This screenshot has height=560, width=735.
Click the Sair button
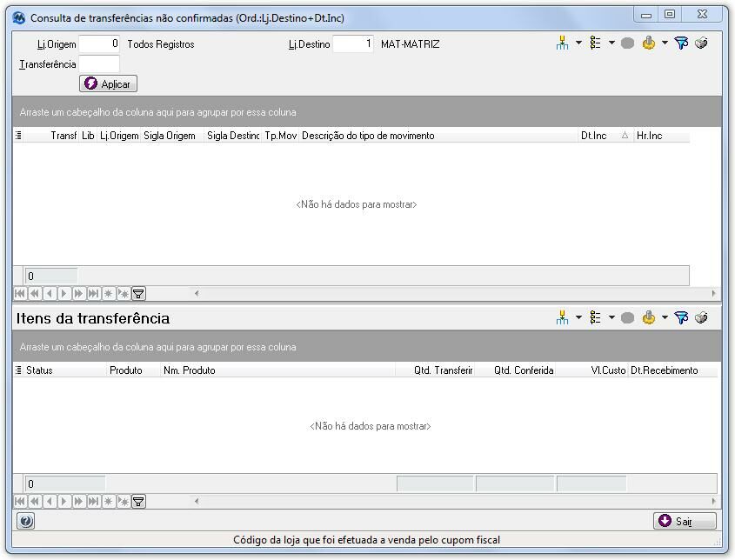pyautogui.click(x=685, y=521)
